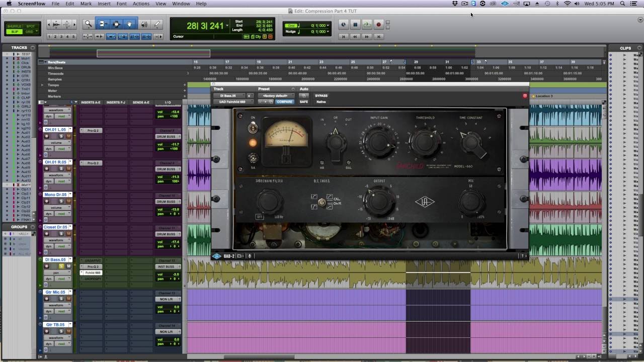
Task: Click the Play transport button
Action: (x=367, y=25)
